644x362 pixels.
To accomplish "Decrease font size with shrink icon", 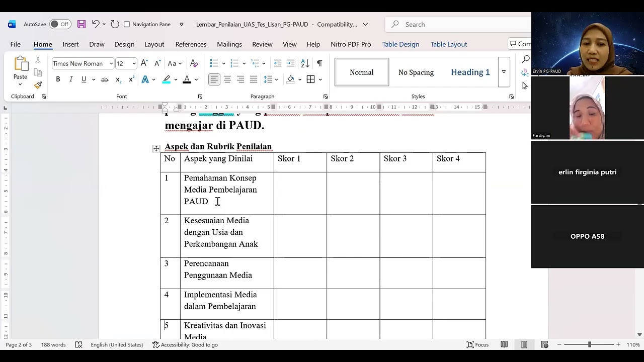I will pos(157,63).
